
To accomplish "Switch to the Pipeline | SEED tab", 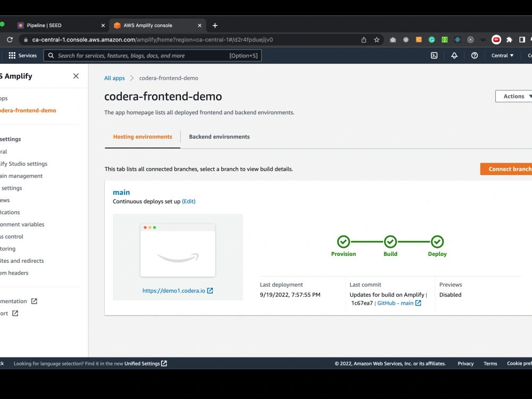I will tap(61, 26).
